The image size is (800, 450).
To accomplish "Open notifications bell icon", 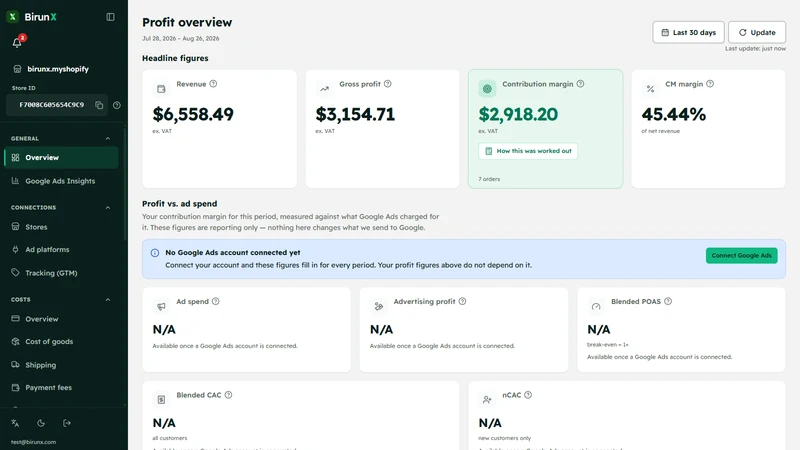I will [x=17, y=43].
